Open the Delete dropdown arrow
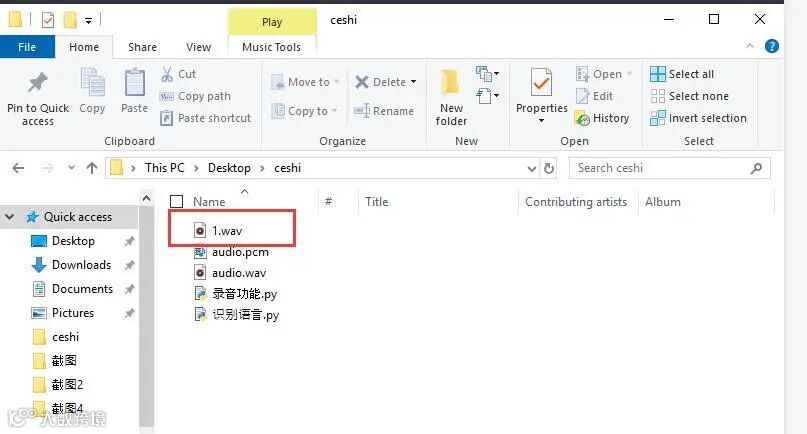The height and width of the screenshot is (434, 807). (413, 82)
